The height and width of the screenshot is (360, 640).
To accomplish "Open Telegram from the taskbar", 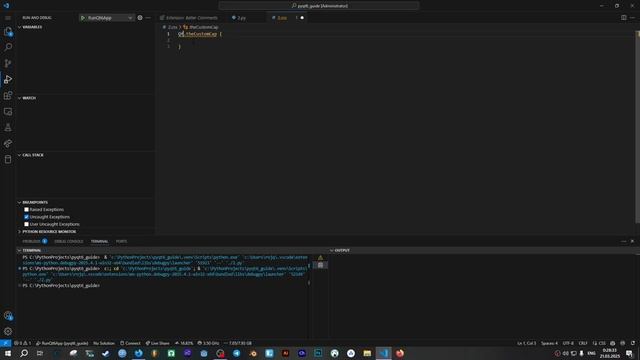I will coord(237,353).
